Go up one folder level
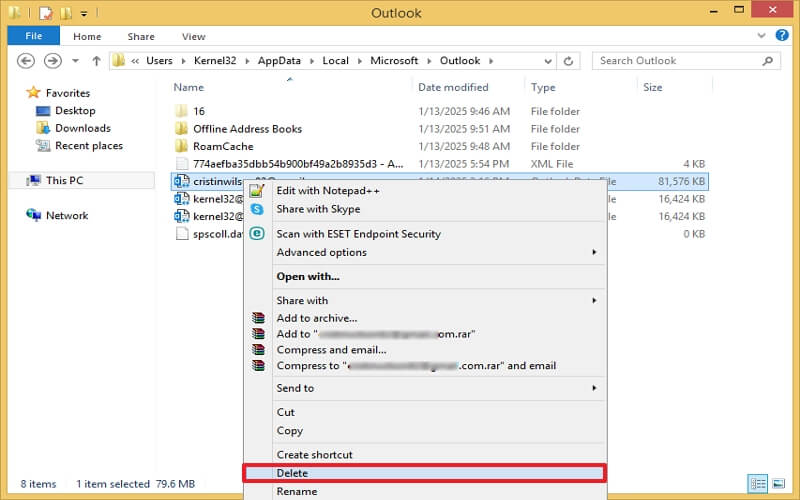The height and width of the screenshot is (500, 800). tap(96, 61)
